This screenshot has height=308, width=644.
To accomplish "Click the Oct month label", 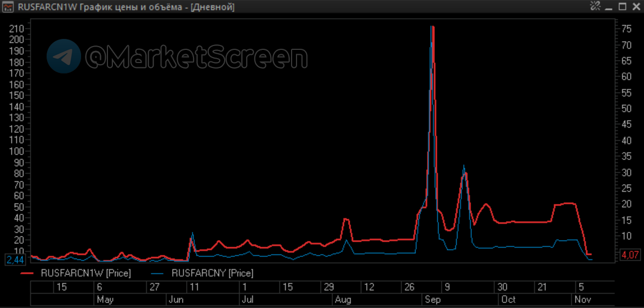I will [x=509, y=300].
